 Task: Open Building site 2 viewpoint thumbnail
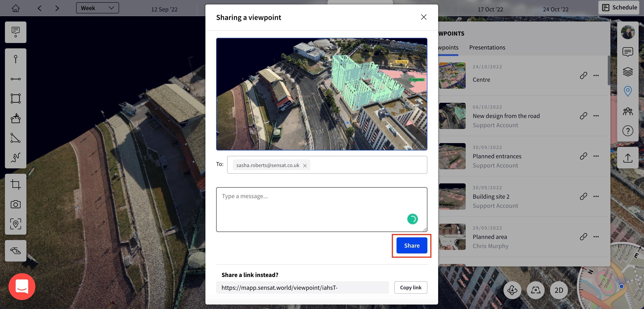[x=452, y=196]
